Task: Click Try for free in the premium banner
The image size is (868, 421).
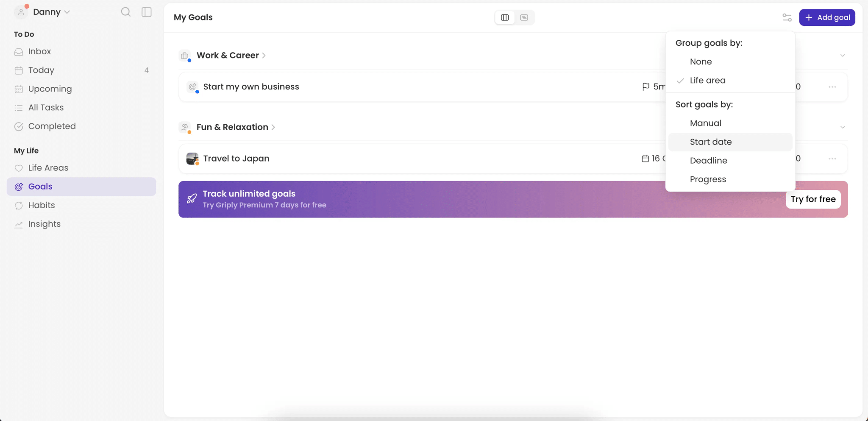Action: tap(812, 199)
